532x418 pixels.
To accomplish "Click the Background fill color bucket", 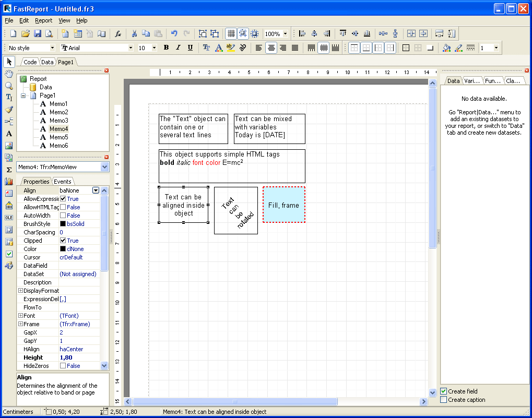I will pos(446,48).
